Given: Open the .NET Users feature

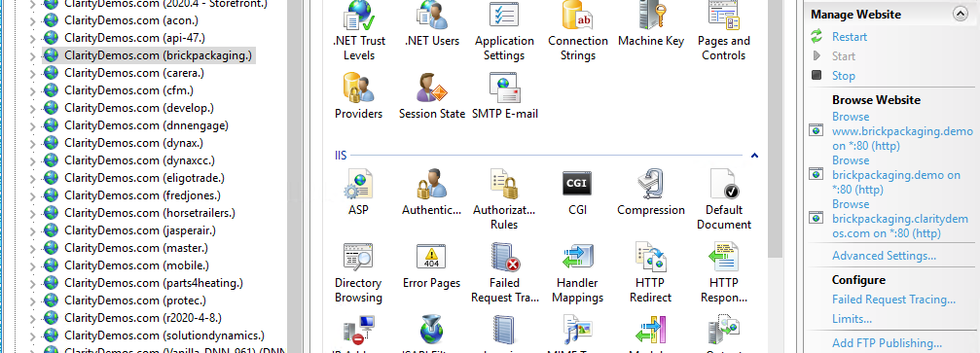Looking at the screenshot, I should [432, 24].
